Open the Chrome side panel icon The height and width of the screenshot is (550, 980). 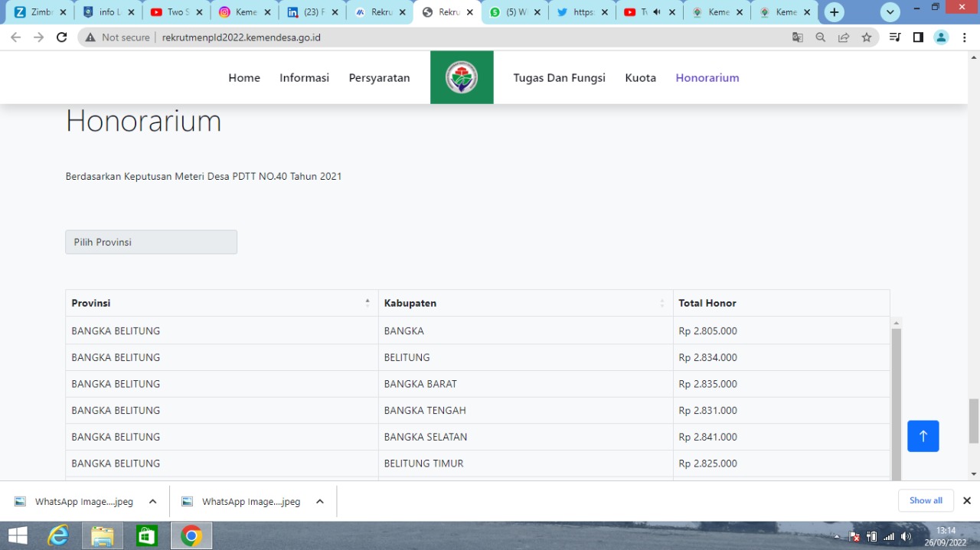(x=918, y=37)
